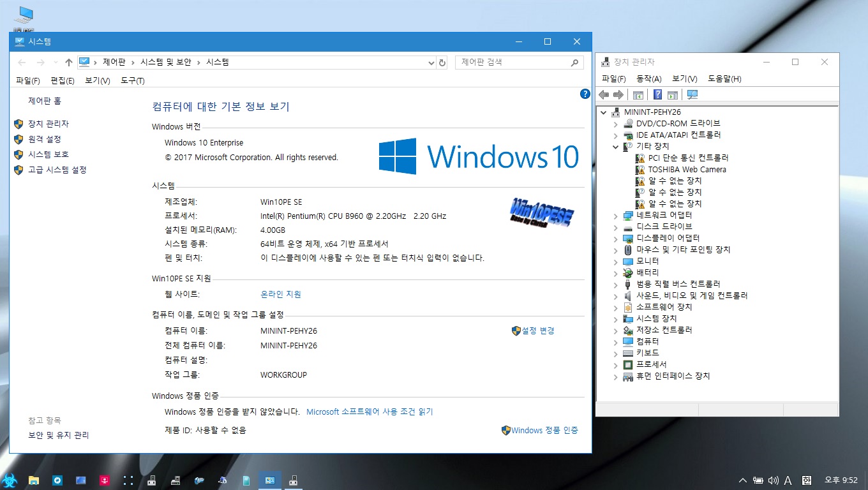Expand 디스크 드라이브 node

pyautogui.click(x=615, y=227)
